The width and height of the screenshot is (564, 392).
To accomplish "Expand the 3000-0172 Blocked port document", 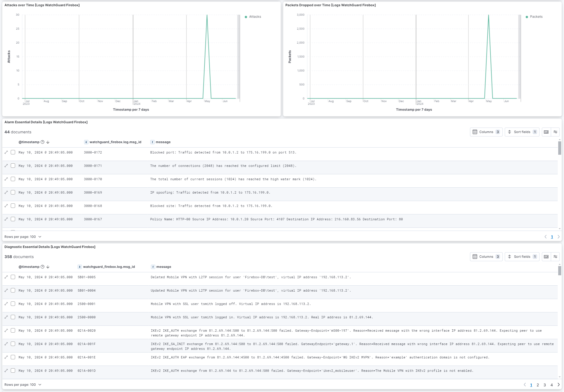I will [6, 152].
